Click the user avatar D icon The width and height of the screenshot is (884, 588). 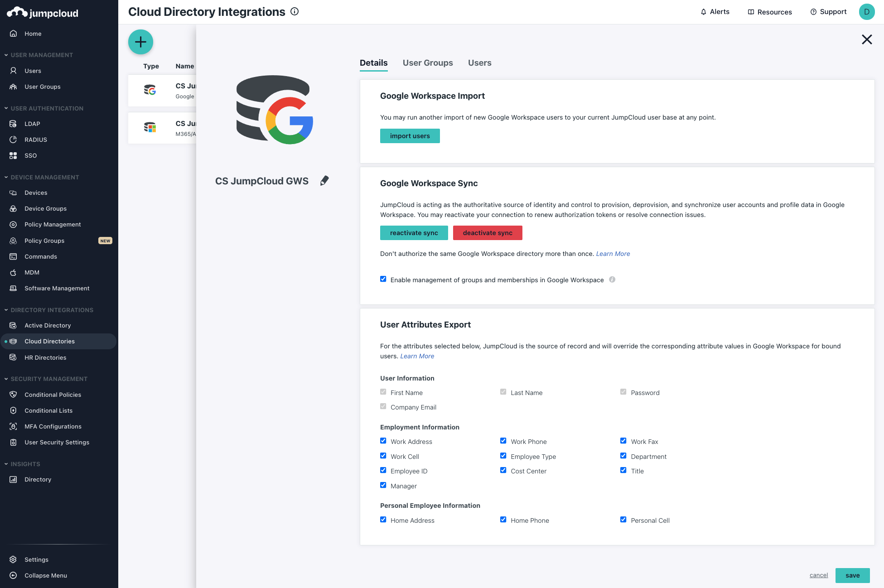[x=866, y=12]
